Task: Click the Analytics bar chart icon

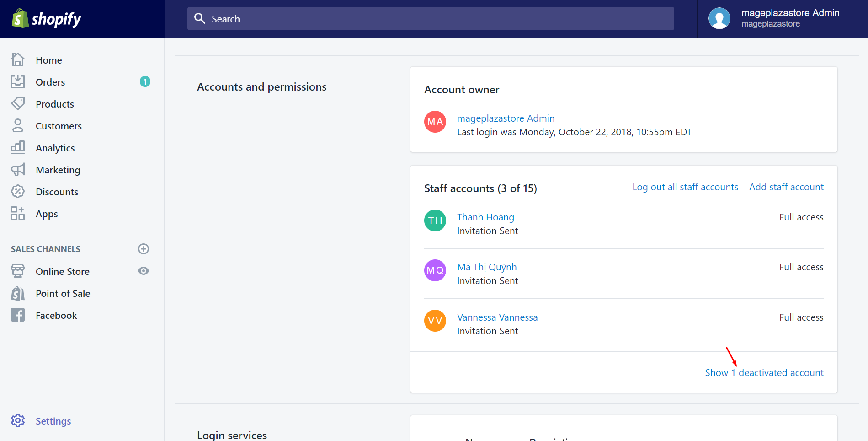Action: [18, 148]
